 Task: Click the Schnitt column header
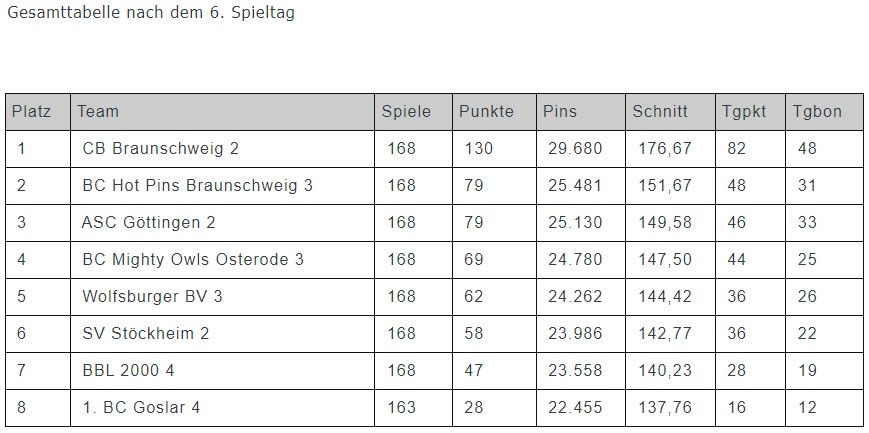pyautogui.click(x=660, y=112)
